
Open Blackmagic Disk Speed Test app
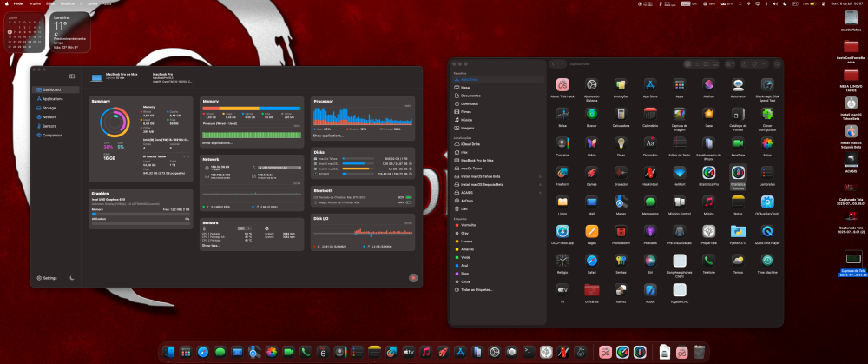tap(767, 85)
